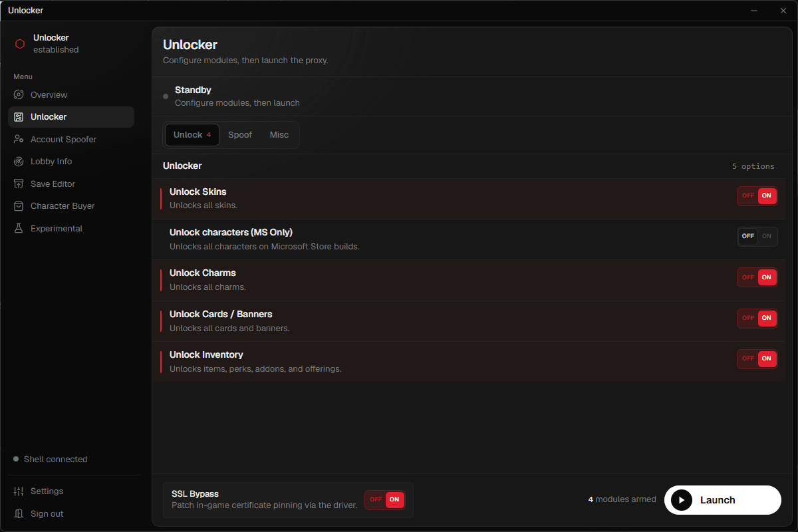Click the Lobby Info radar icon
Viewport: 798px width, 532px height.
pyautogui.click(x=19, y=162)
